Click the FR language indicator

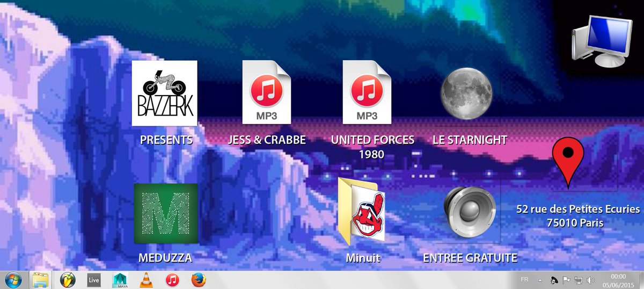[x=524, y=279]
